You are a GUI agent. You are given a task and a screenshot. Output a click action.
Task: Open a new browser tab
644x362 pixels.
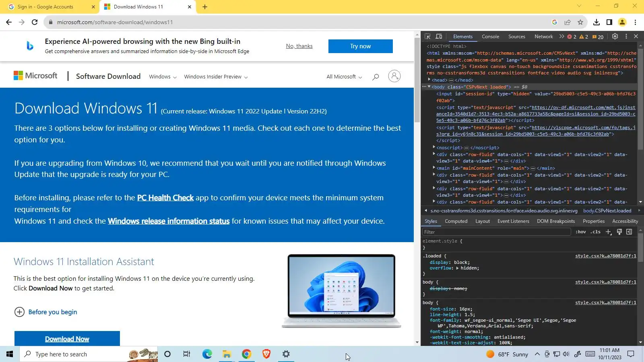point(205,7)
